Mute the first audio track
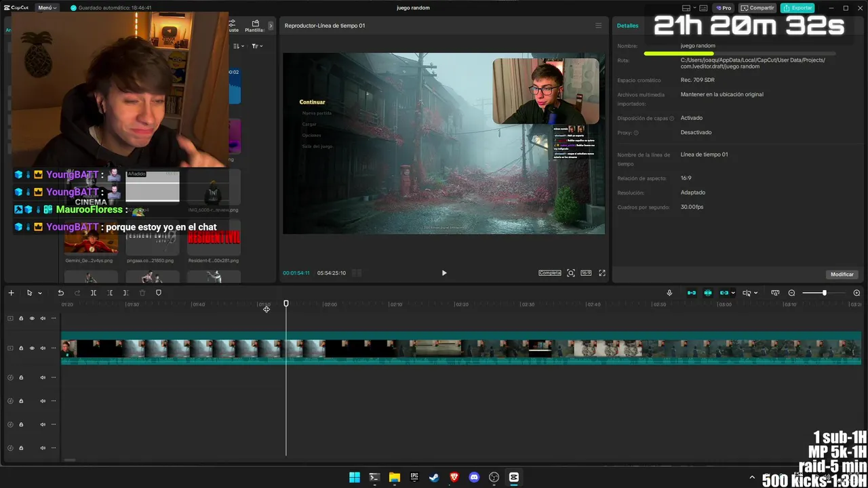 coord(43,378)
